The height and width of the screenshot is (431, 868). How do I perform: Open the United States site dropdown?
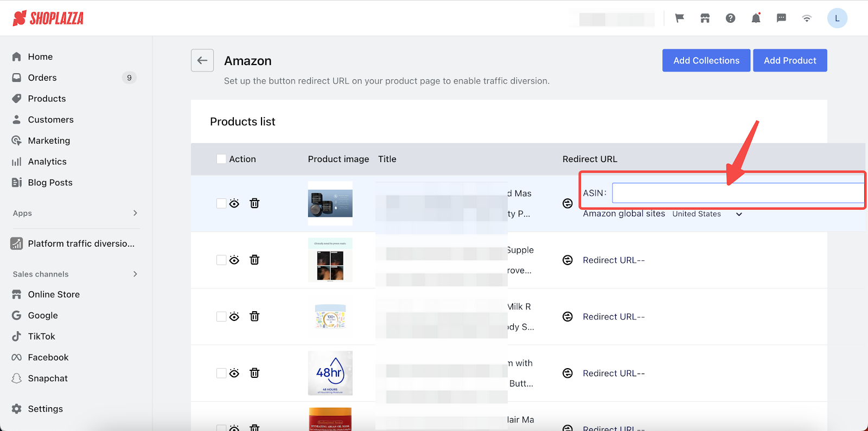click(707, 214)
